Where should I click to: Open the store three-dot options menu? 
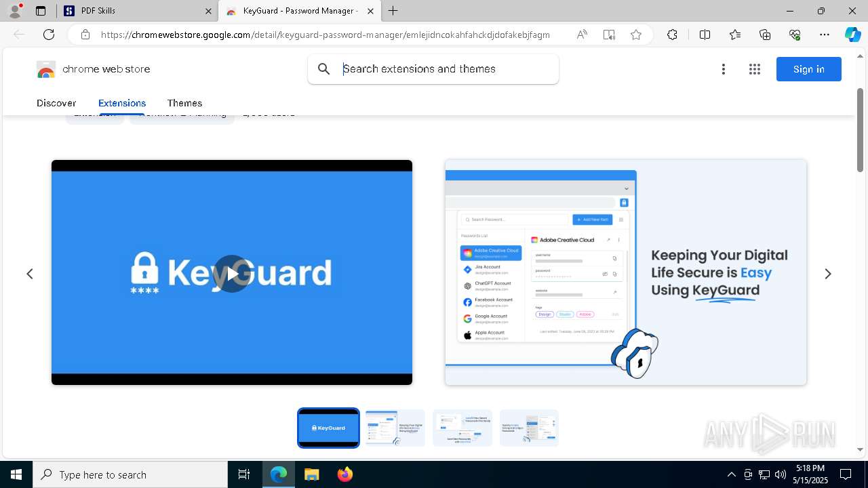(724, 69)
